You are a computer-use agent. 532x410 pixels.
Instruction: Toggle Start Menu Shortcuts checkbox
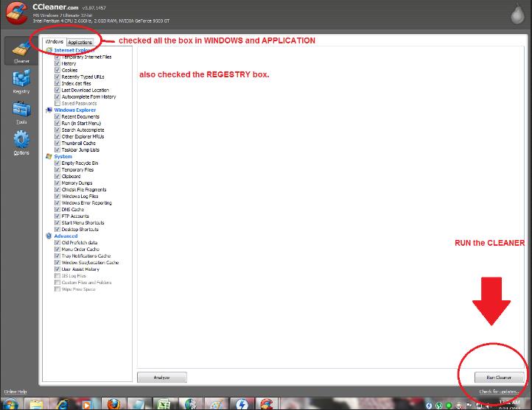coord(57,222)
